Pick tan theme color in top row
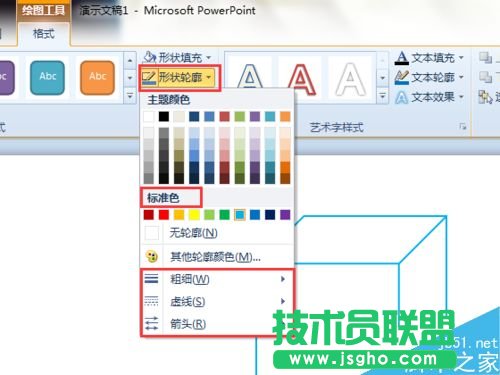Viewport: 500px width, 375px height. [179, 116]
